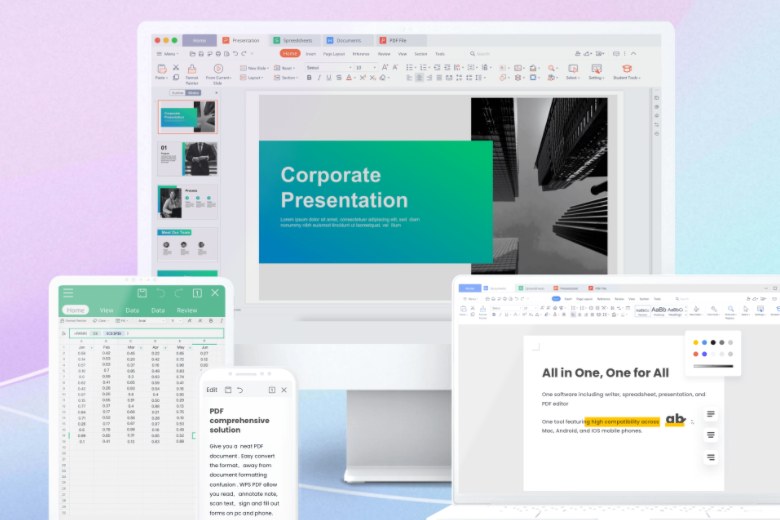Click the save disk icon on the tablet spreadsheet

[142, 293]
